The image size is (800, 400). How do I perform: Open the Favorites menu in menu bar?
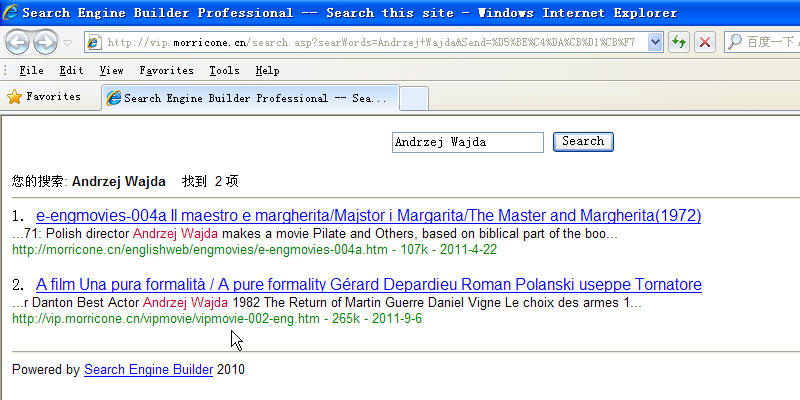(166, 71)
